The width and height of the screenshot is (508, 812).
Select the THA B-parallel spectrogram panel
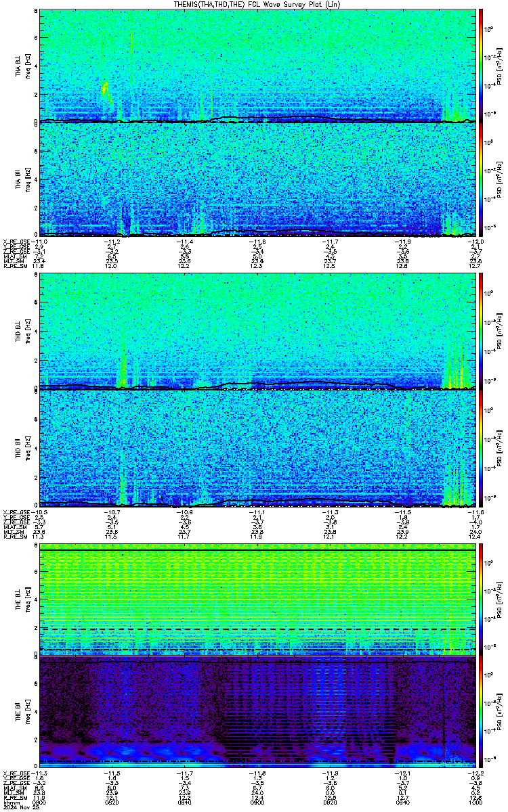pos(258,179)
